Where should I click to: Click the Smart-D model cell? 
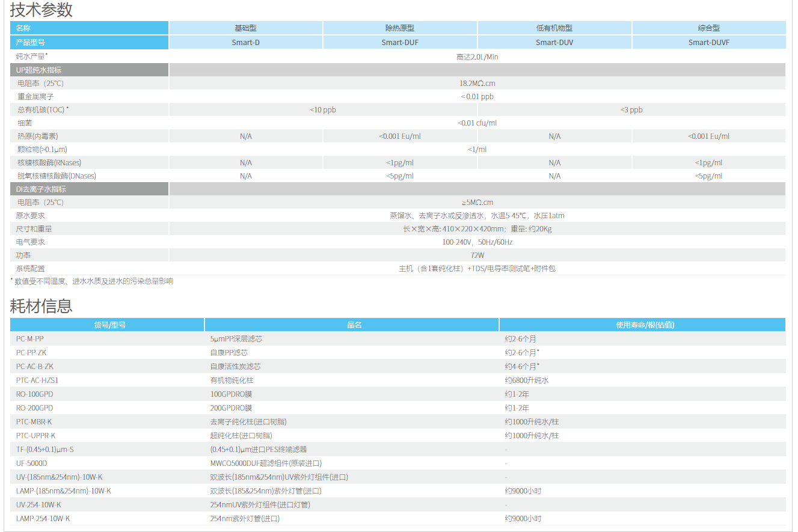(x=245, y=43)
